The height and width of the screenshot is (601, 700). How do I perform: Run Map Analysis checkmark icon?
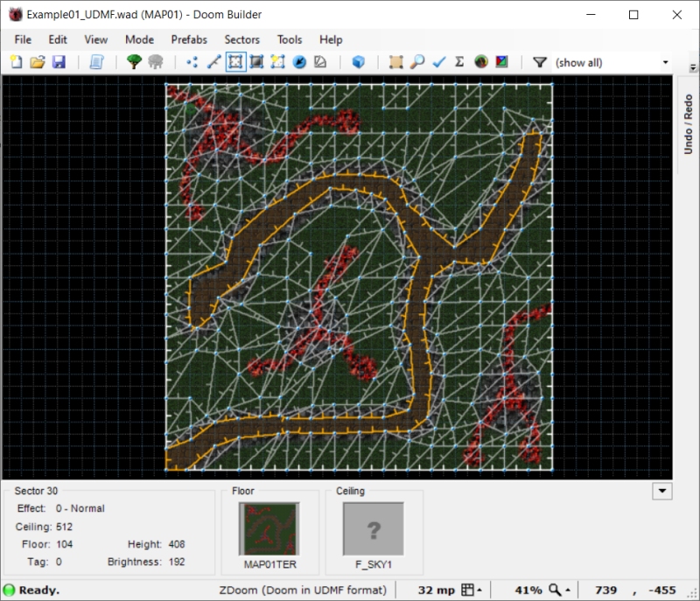point(438,61)
